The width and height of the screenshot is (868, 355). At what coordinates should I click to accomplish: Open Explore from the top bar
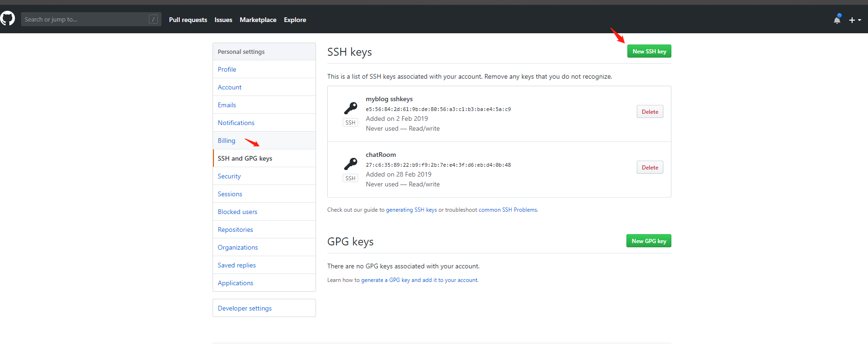(x=295, y=20)
